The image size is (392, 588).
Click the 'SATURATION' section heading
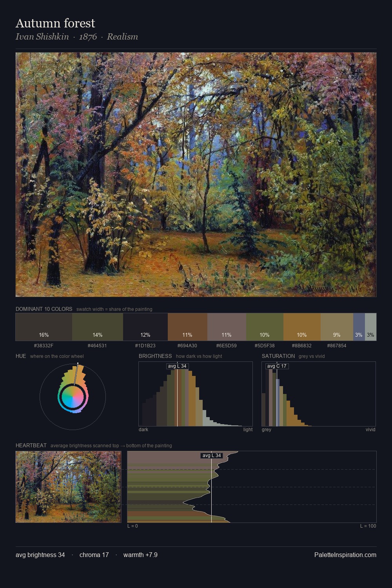point(278,356)
